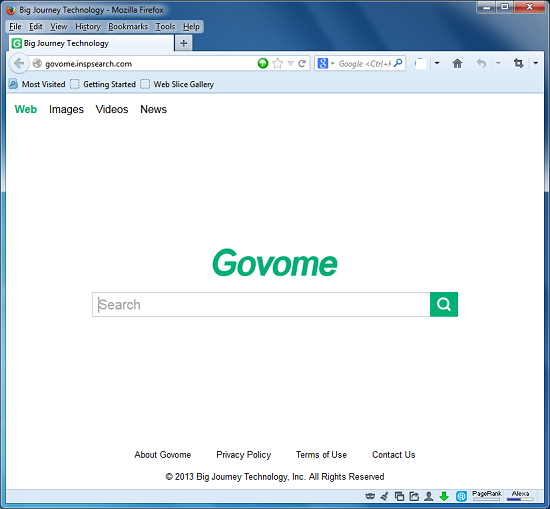Click the white page toolbar icon
The width and height of the screenshot is (550, 509).
pos(420,63)
